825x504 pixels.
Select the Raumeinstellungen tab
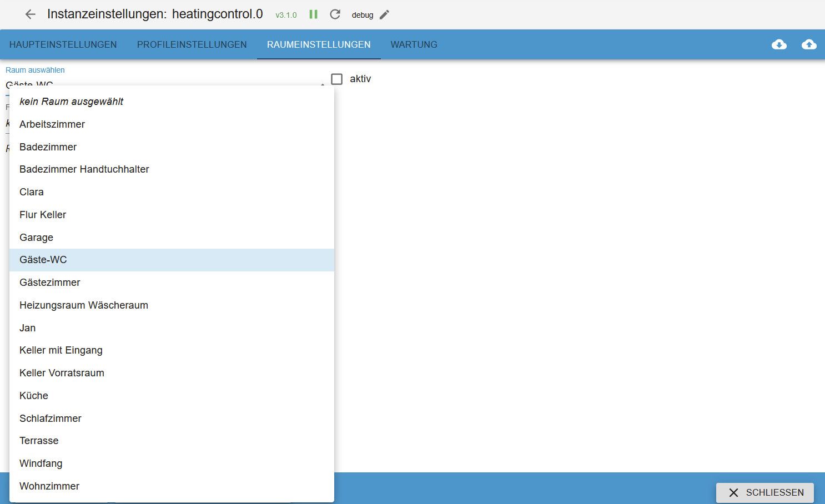click(x=319, y=44)
